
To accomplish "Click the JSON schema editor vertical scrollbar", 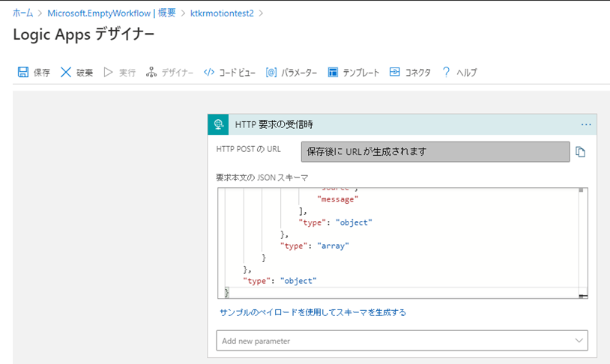I will click(583, 243).
